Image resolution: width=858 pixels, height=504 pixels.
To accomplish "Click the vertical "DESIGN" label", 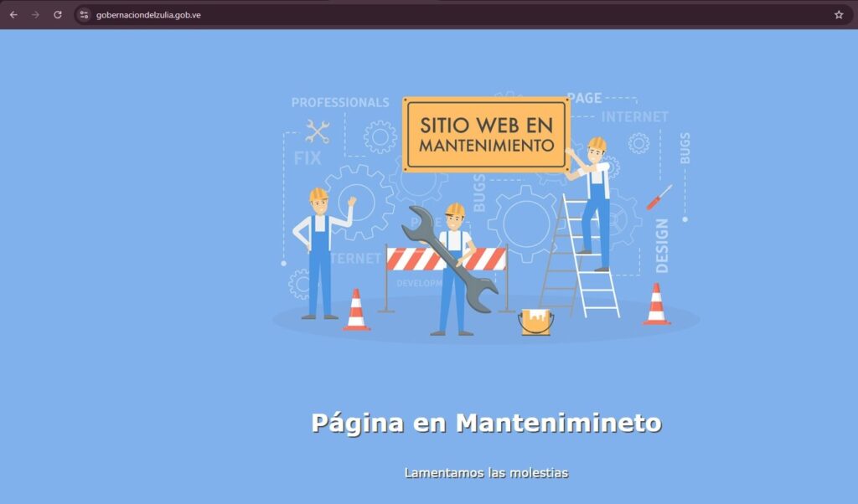I will [662, 245].
